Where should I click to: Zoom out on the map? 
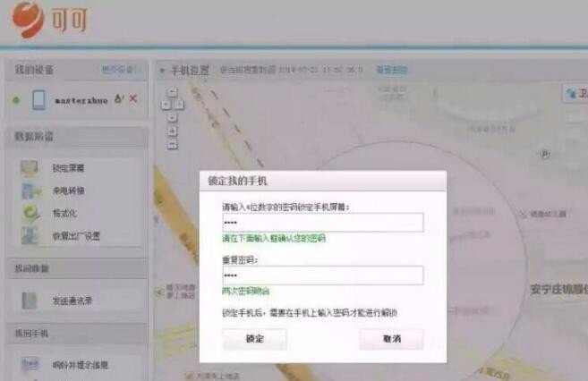point(172,145)
